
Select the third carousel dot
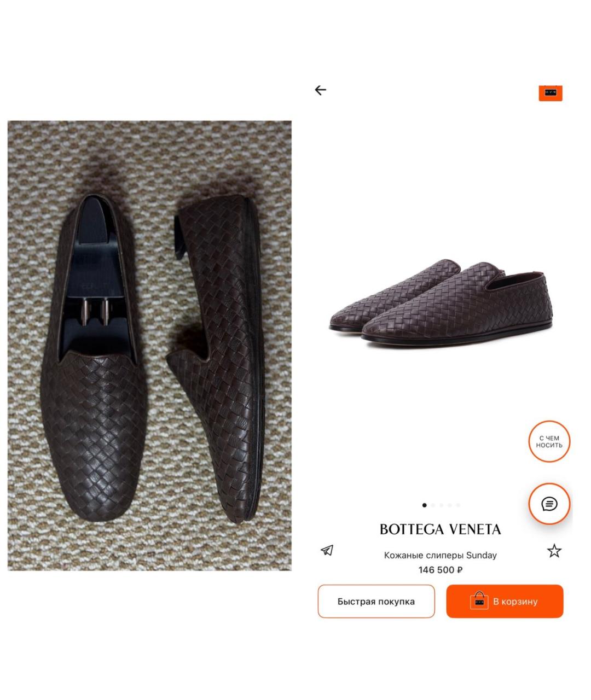(x=441, y=505)
